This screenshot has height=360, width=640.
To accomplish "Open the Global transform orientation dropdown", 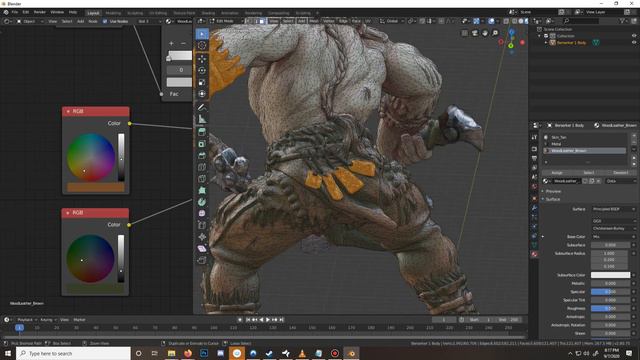I will (391, 21).
